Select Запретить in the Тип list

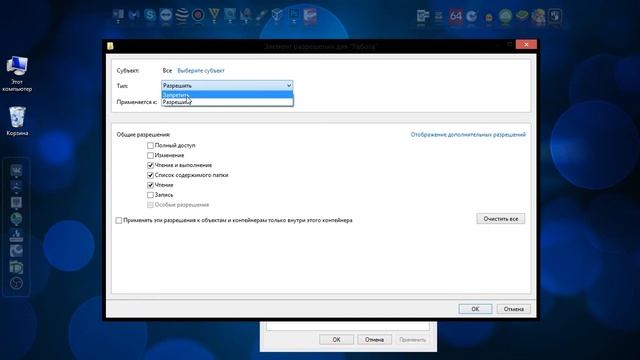click(x=227, y=95)
